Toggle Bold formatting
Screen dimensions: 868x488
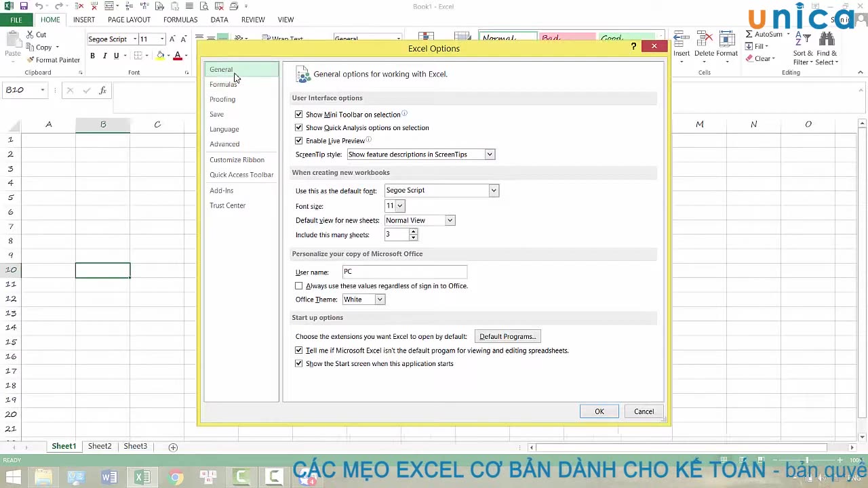point(93,56)
